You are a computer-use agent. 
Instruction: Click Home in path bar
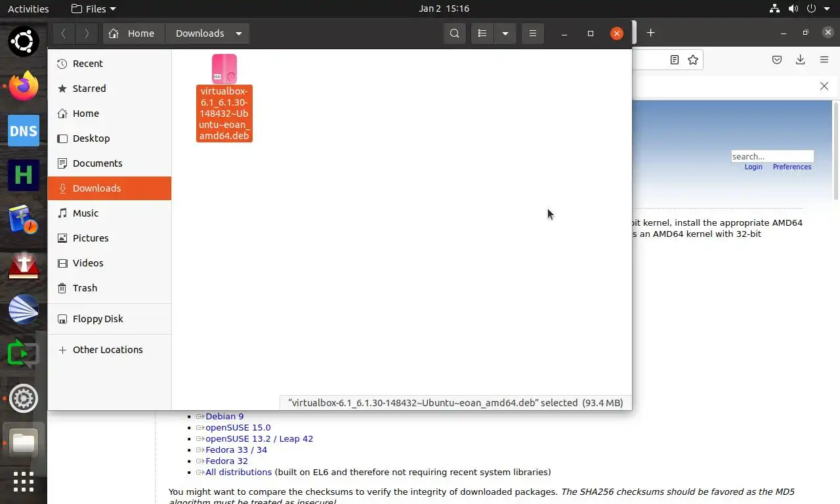[133, 33]
